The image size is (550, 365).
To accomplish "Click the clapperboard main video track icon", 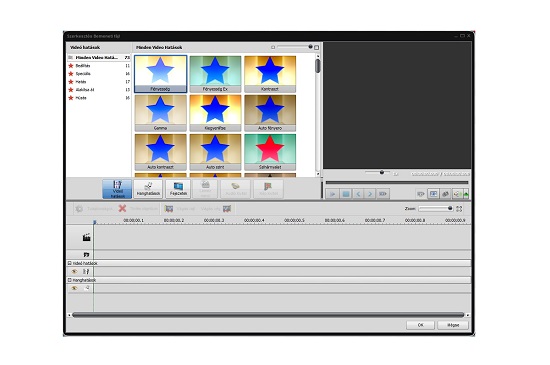I will pyautogui.click(x=87, y=237).
